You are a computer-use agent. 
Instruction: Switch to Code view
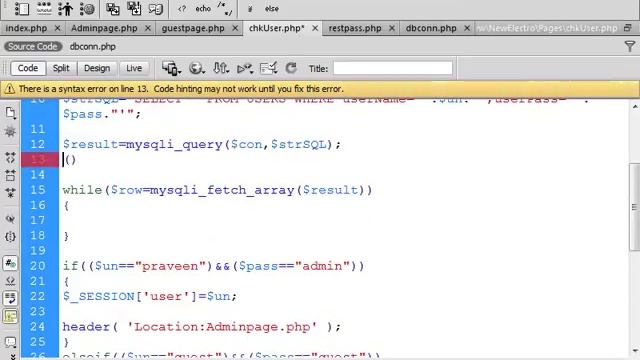pos(28,68)
